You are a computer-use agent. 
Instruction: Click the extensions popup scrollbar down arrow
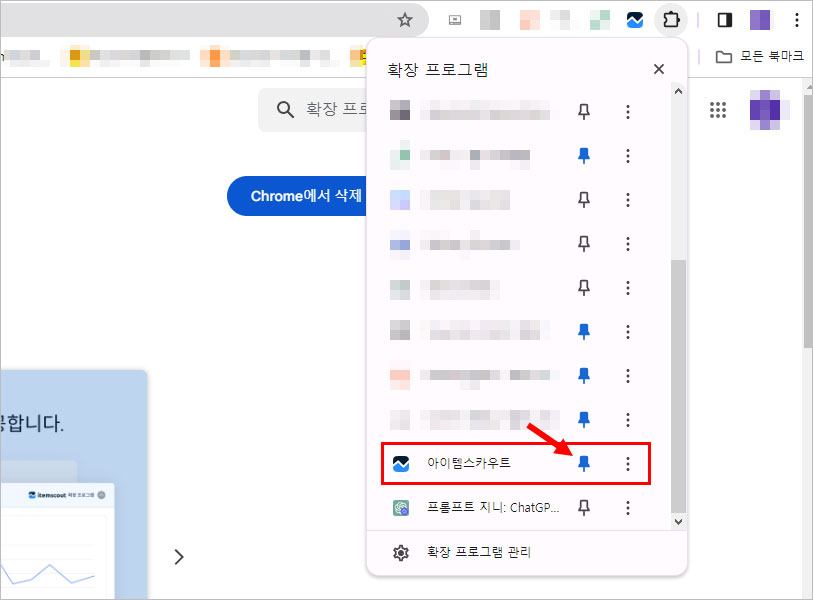pos(677,521)
